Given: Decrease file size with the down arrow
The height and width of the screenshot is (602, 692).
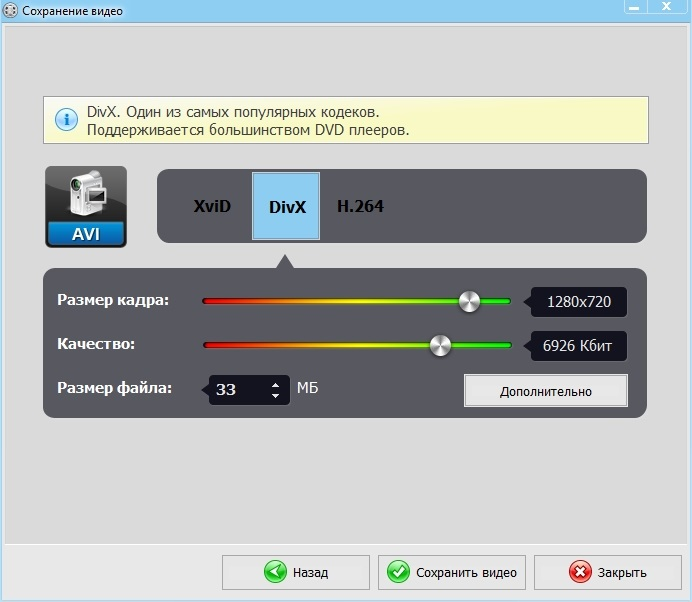Looking at the screenshot, I should pyautogui.click(x=275, y=395).
